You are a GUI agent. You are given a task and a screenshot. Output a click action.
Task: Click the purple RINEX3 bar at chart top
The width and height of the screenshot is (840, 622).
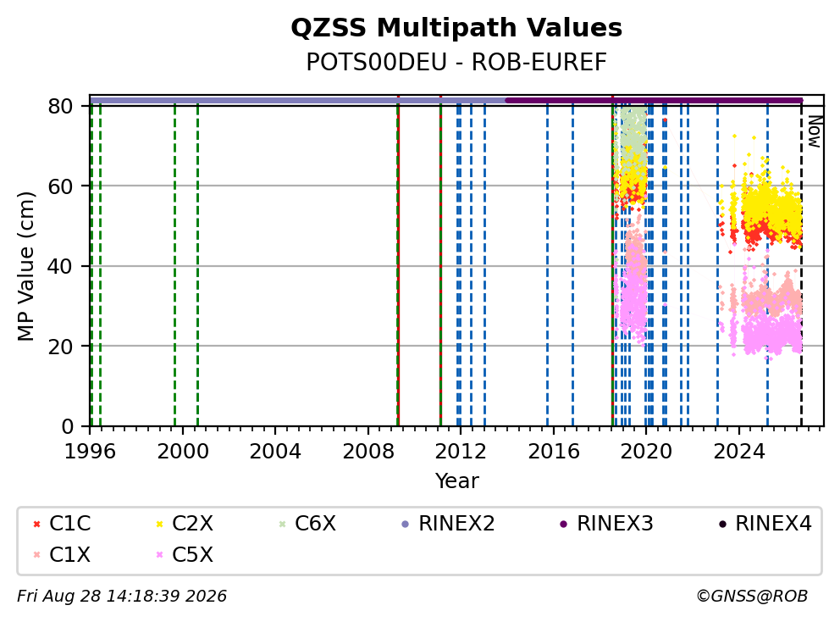coord(654,100)
